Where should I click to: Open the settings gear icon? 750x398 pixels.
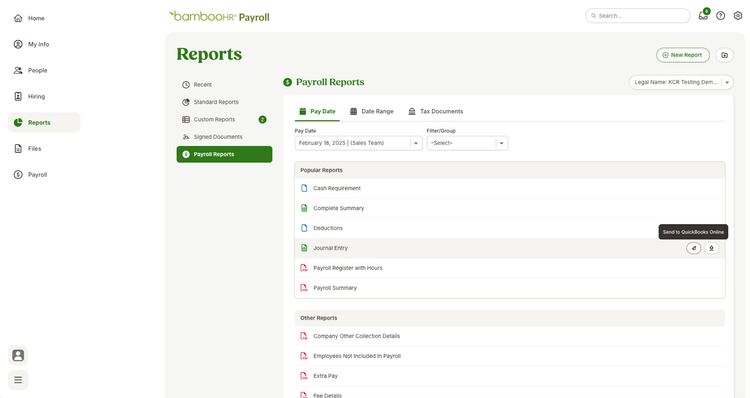click(738, 15)
